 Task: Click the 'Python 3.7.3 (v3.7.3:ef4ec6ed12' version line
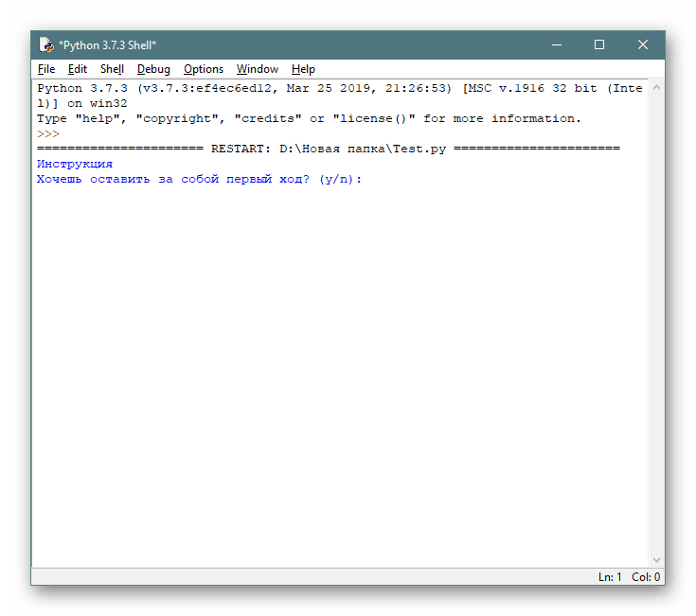340,88
